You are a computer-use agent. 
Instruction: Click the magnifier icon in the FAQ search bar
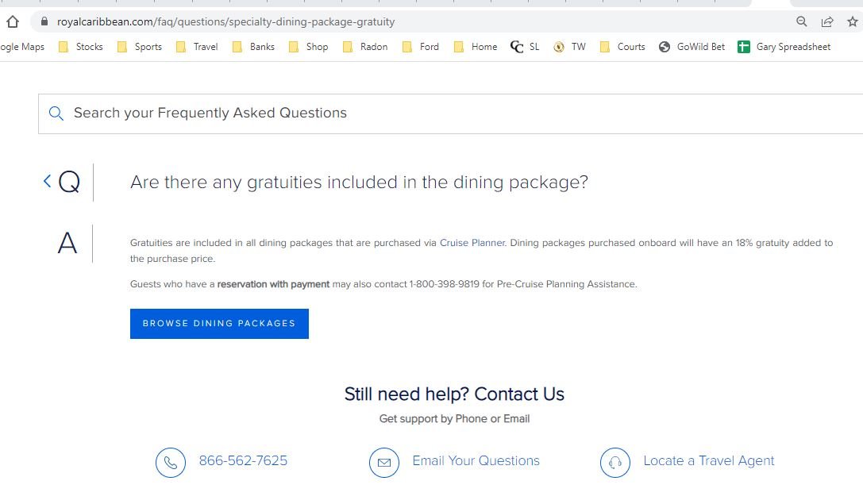click(56, 113)
